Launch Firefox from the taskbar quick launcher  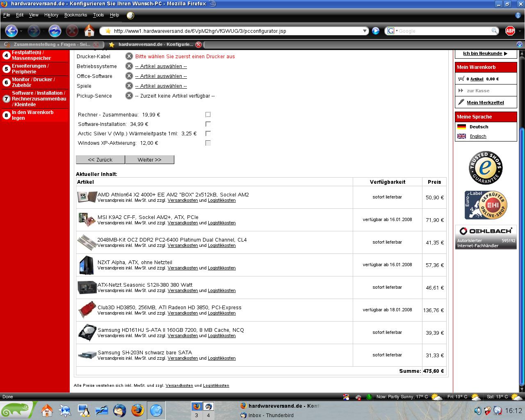coord(138,411)
